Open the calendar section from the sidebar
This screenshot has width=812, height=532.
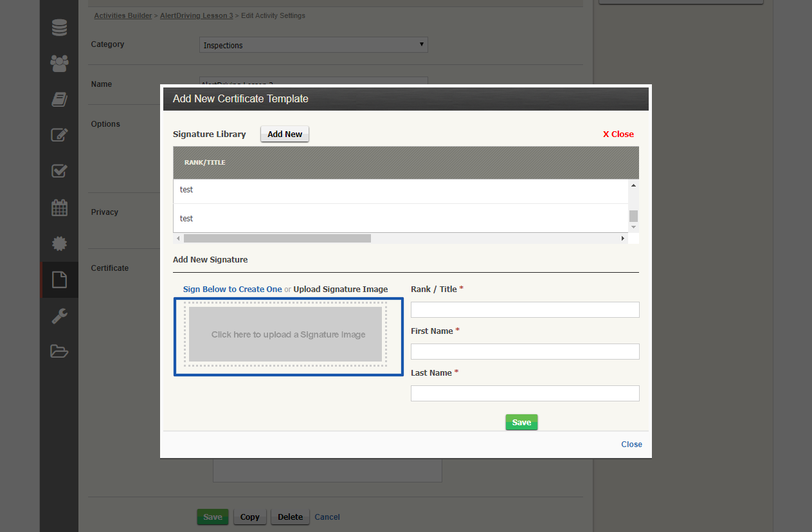click(x=59, y=207)
